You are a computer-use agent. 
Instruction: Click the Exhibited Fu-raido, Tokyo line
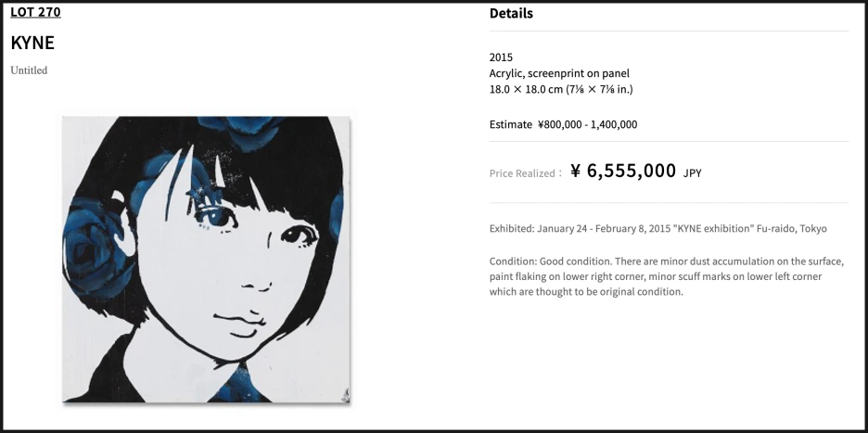tap(657, 228)
